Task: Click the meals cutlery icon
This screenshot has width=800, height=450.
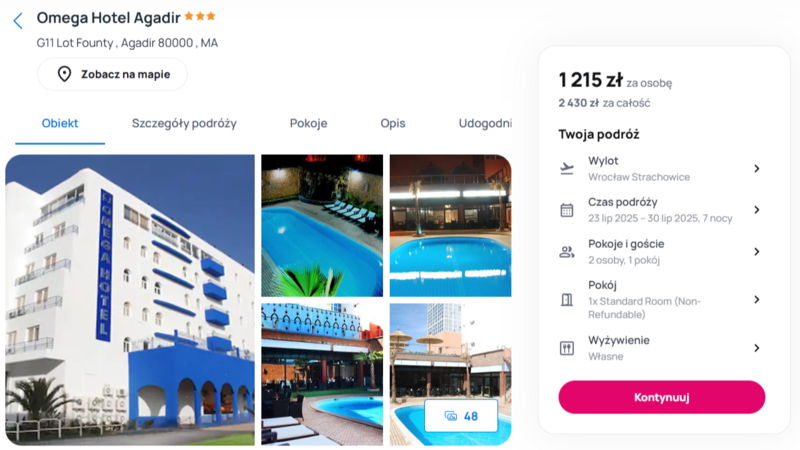Action: [x=567, y=348]
